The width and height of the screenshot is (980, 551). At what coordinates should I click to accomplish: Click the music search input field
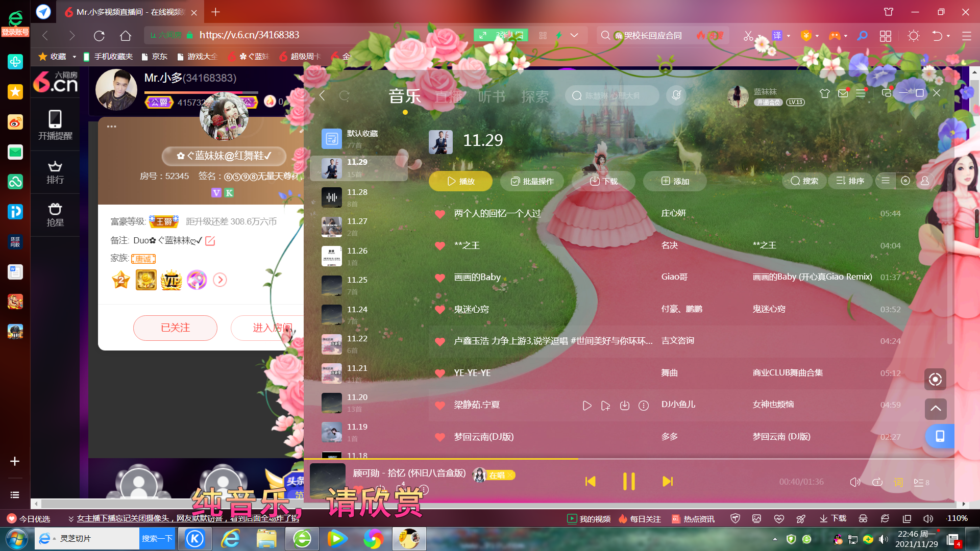click(x=612, y=95)
